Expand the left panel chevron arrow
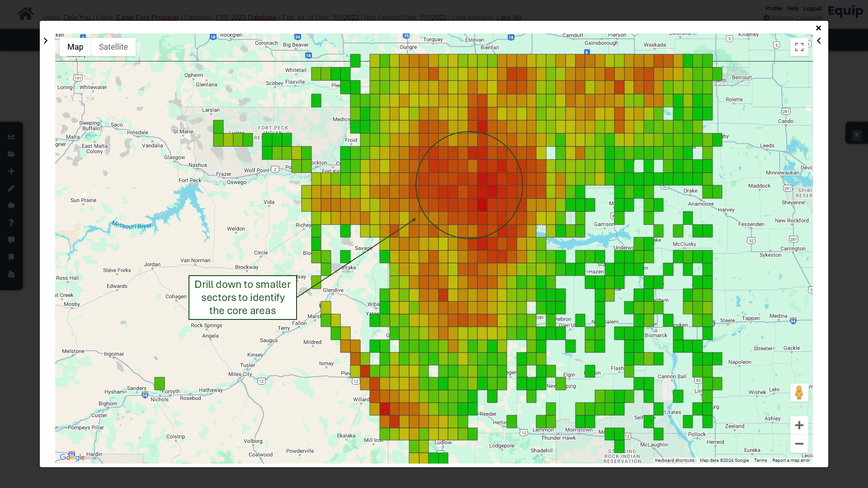Viewport: 868px width, 488px height. click(46, 41)
